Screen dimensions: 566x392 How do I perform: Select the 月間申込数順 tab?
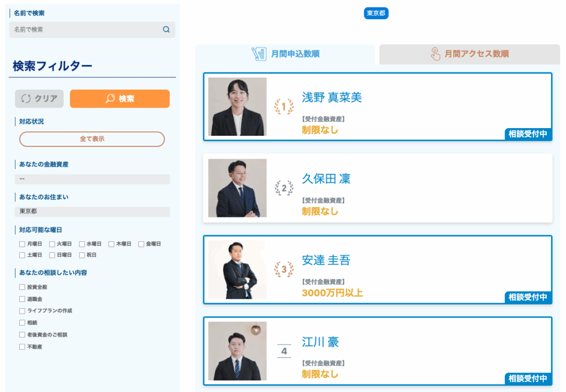pyautogui.click(x=285, y=54)
